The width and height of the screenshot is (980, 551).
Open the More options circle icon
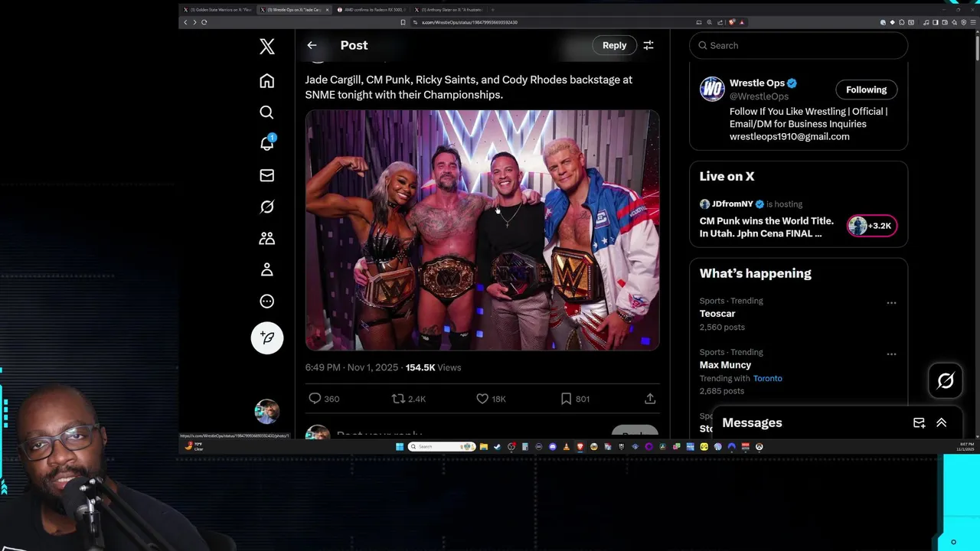266,302
